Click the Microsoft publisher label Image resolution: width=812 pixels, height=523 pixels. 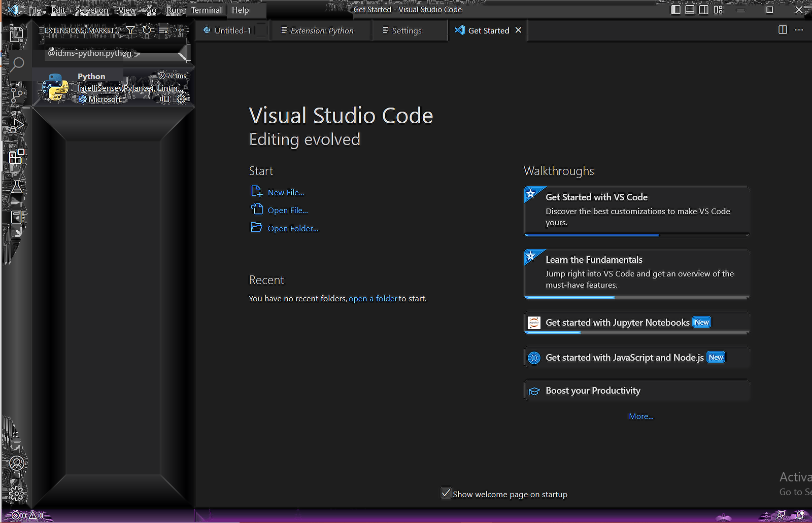pos(105,99)
